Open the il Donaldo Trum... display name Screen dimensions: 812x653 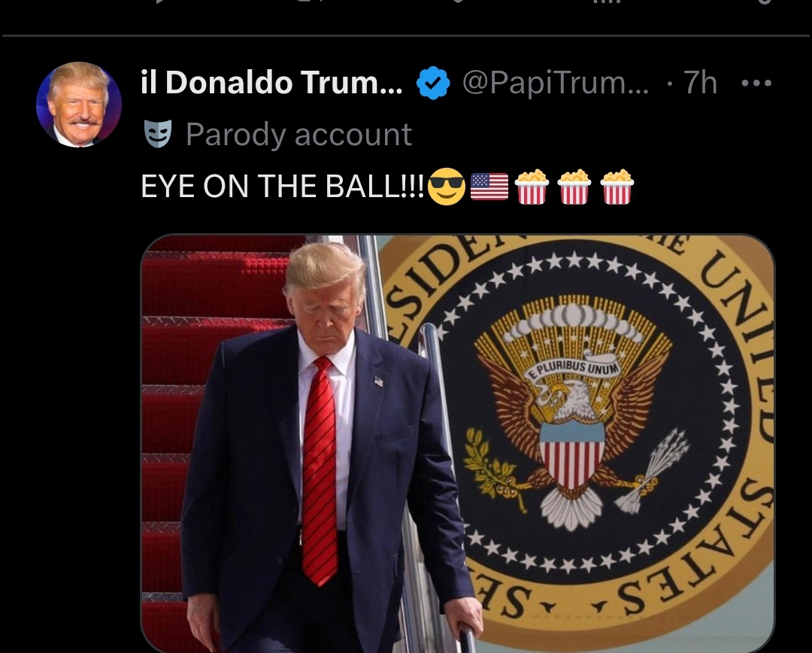(271, 83)
